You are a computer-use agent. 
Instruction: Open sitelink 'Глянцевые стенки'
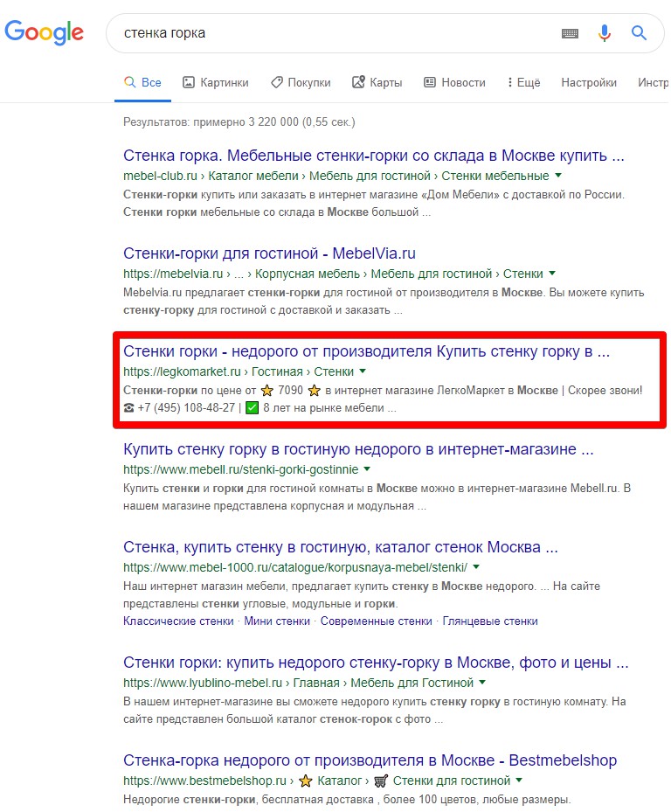tap(490, 621)
